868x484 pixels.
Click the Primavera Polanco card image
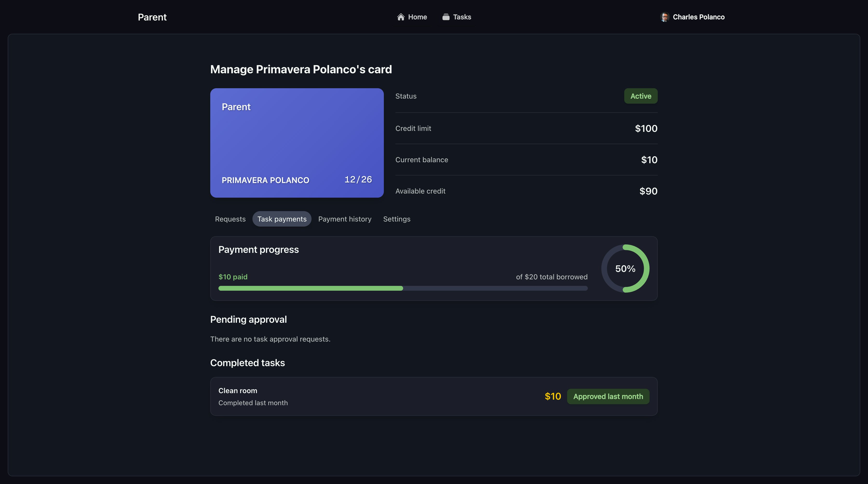pyautogui.click(x=297, y=143)
